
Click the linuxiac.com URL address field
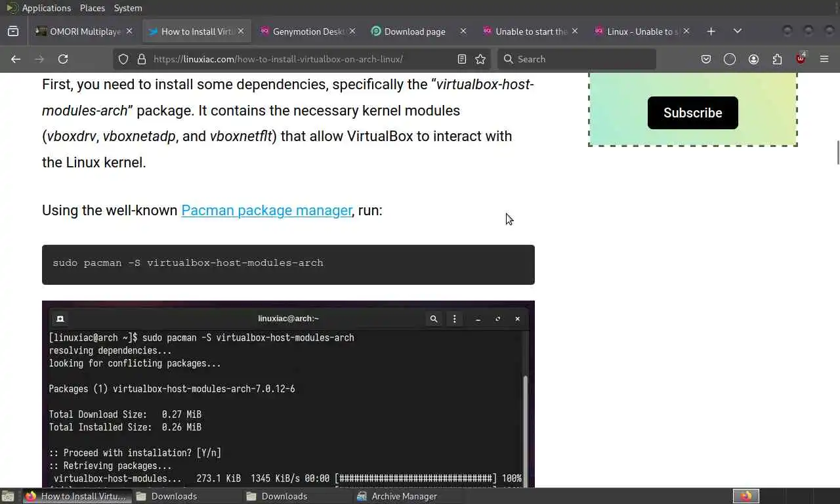tap(302, 59)
